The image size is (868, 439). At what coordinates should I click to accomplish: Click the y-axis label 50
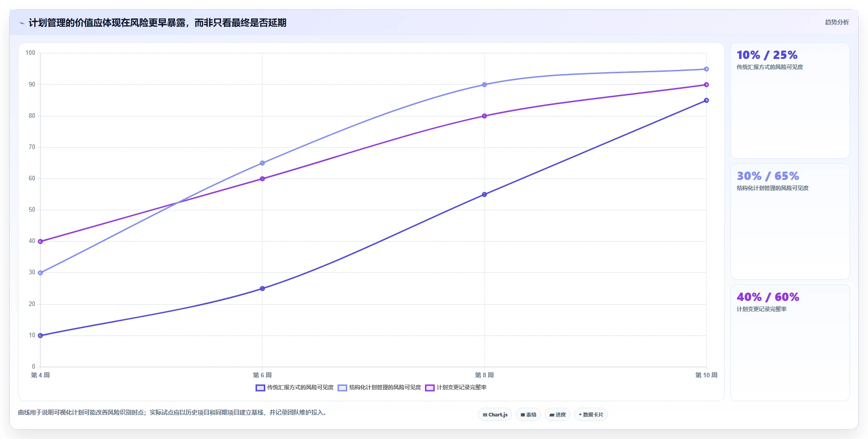(x=32, y=210)
